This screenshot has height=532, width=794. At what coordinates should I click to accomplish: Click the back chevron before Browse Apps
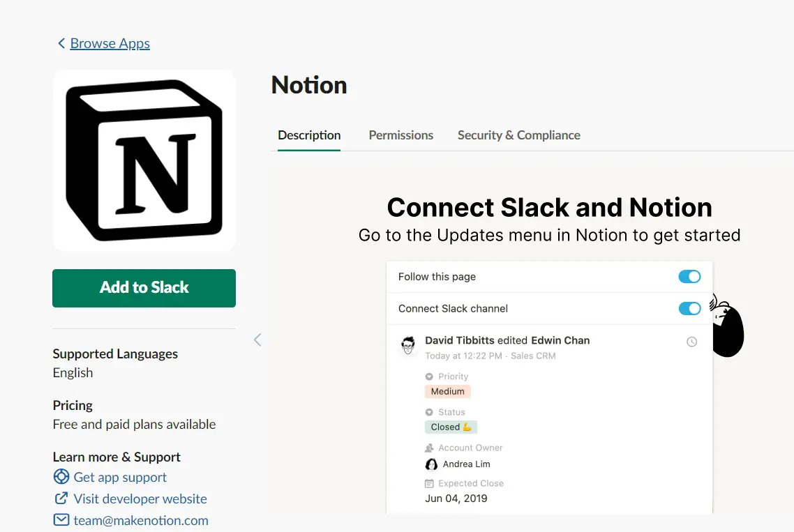pyautogui.click(x=61, y=43)
